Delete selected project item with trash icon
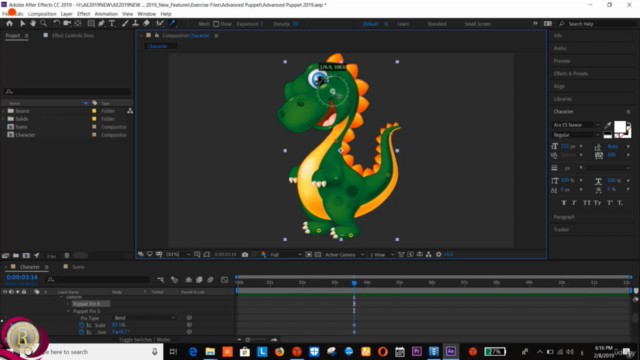 pyautogui.click(x=67, y=256)
